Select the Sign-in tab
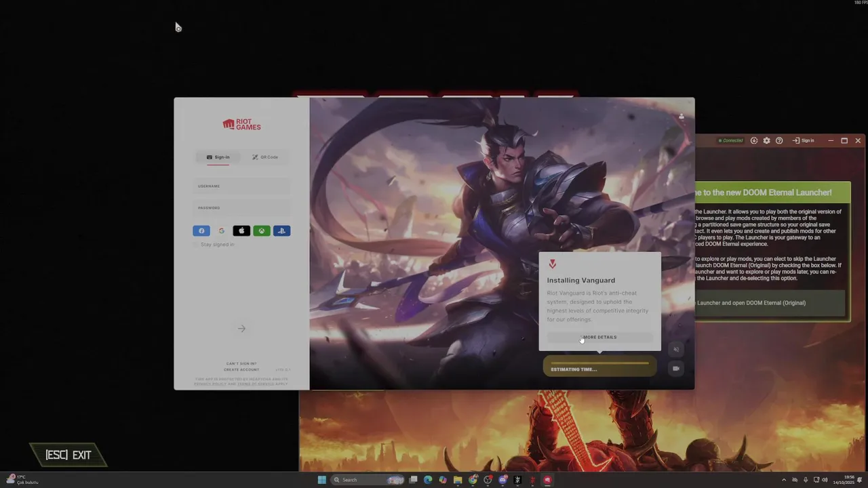This screenshot has width=868, height=488. tap(218, 157)
